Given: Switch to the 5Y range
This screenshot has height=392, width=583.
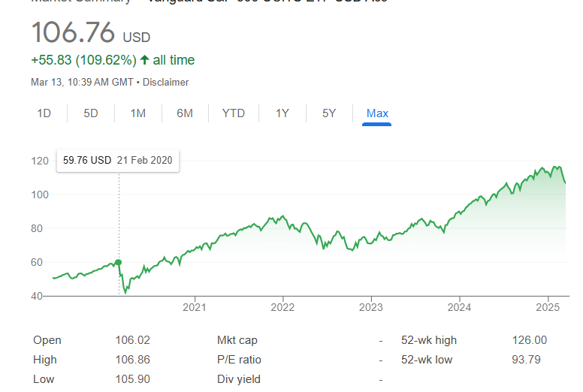Looking at the screenshot, I should pyautogui.click(x=329, y=113).
